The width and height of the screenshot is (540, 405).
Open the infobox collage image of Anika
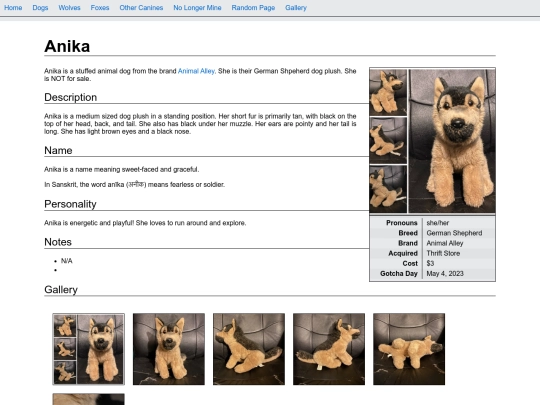[x=432, y=141]
